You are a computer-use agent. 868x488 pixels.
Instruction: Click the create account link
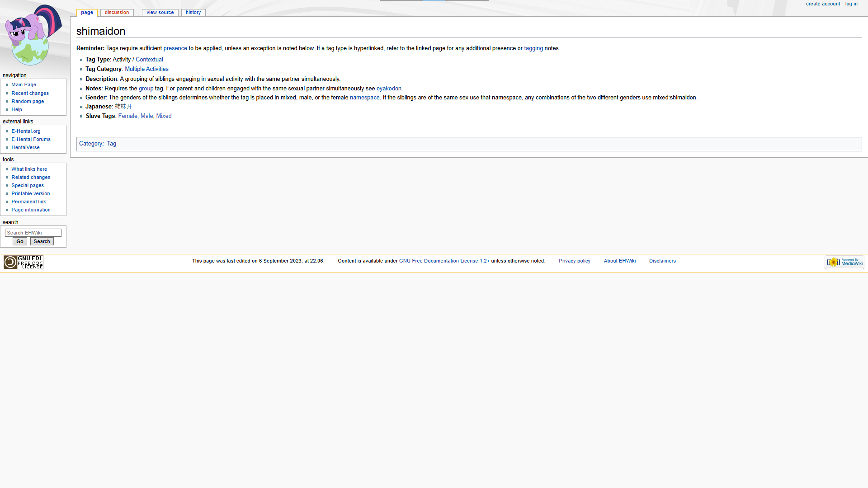(x=823, y=4)
